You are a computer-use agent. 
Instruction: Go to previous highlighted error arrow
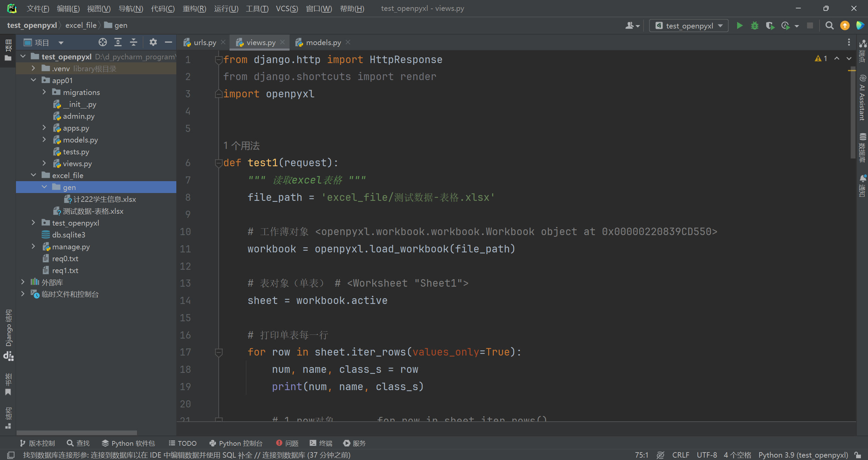click(x=836, y=59)
